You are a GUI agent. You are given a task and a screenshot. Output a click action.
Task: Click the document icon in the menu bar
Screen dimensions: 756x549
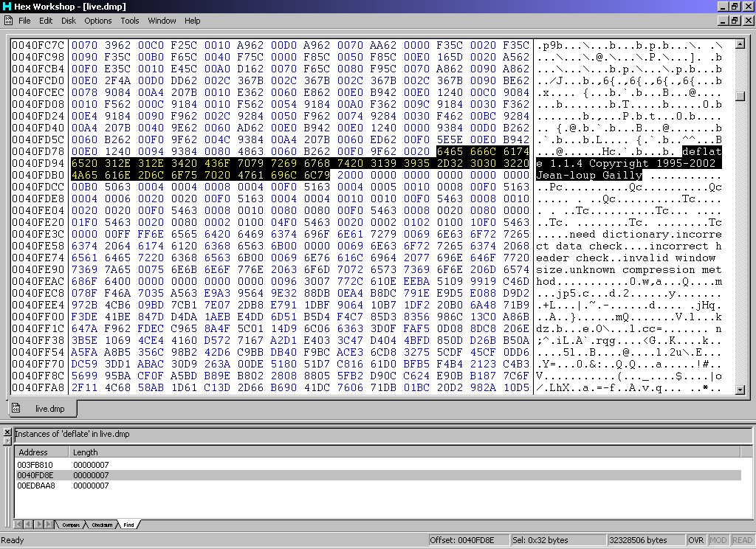click(x=9, y=20)
